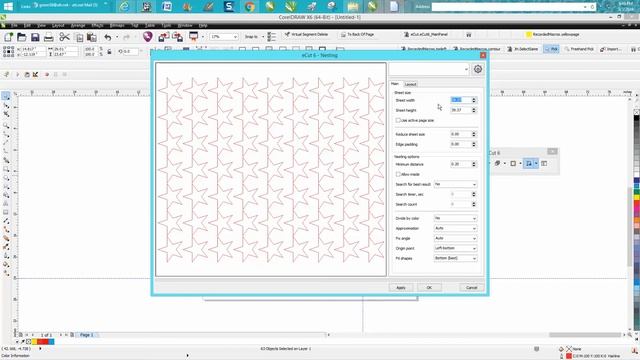Click the Paste clipboard icon

92,38
